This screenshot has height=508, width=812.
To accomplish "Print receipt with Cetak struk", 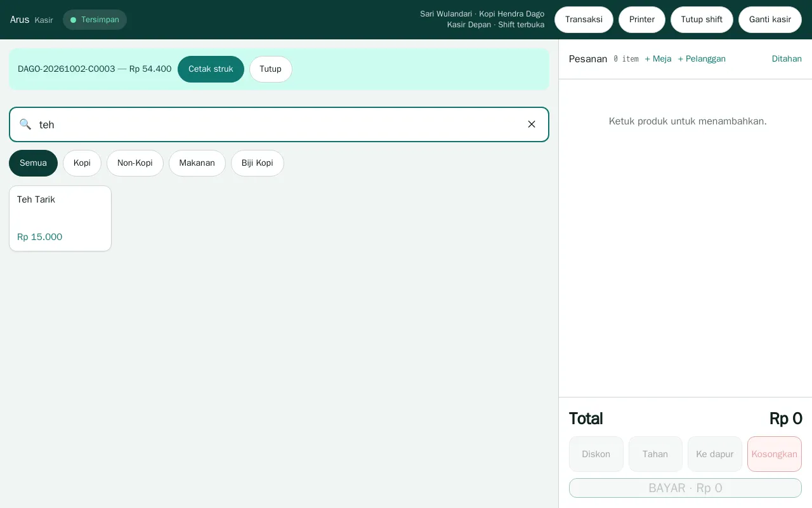I will click(x=211, y=69).
